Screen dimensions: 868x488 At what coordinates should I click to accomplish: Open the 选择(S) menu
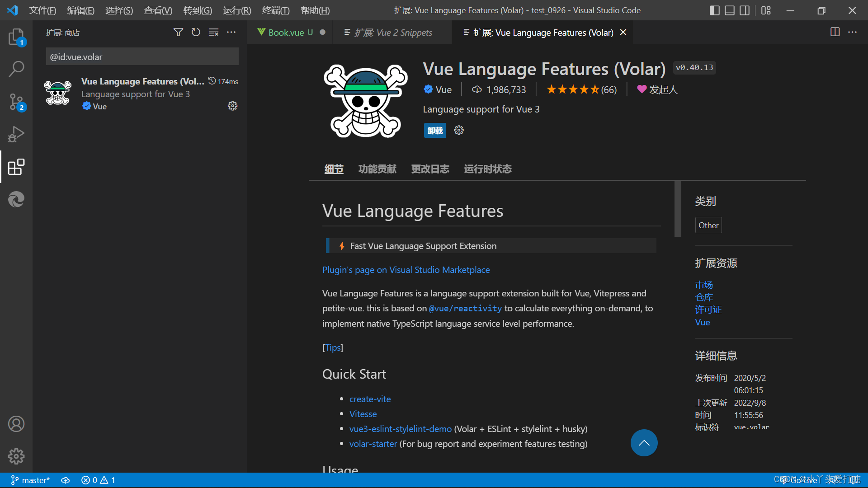pos(119,10)
